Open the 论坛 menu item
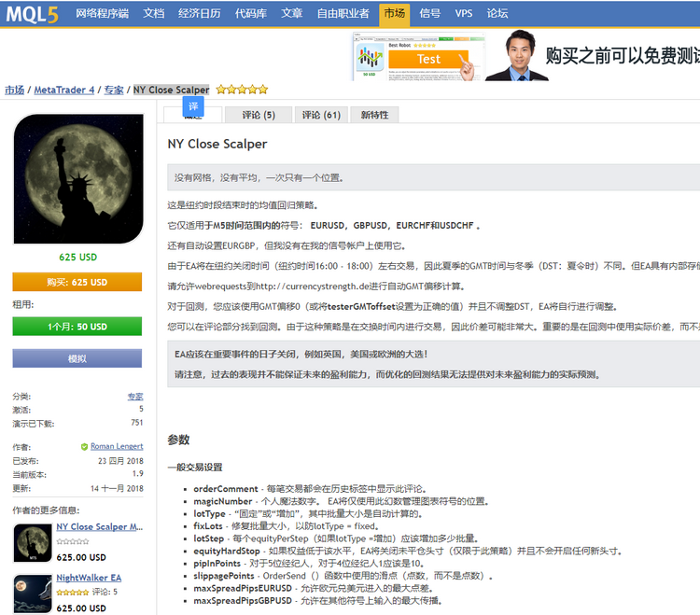The image size is (700, 615). 497,13
